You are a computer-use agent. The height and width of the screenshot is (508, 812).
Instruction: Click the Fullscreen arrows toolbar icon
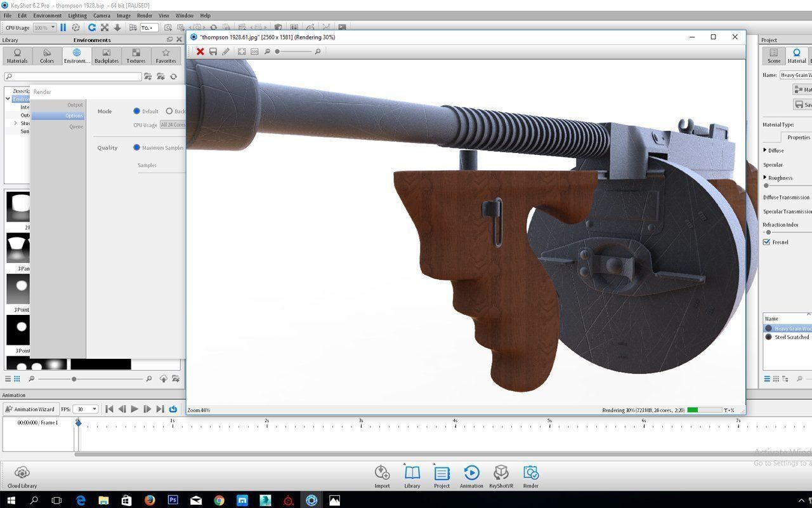(105, 27)
